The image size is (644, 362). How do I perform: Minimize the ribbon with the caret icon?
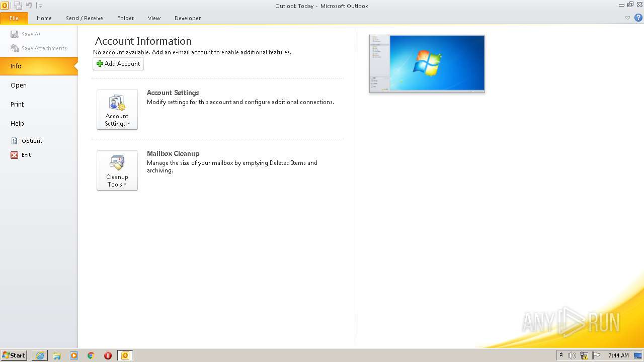627,18
